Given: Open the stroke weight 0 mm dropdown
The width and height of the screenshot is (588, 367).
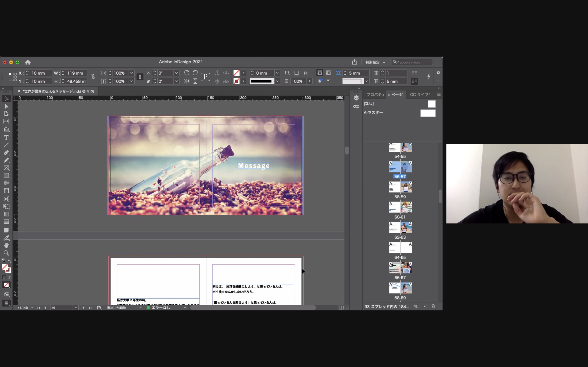Looking at the screenshot, I should [277, 73].
